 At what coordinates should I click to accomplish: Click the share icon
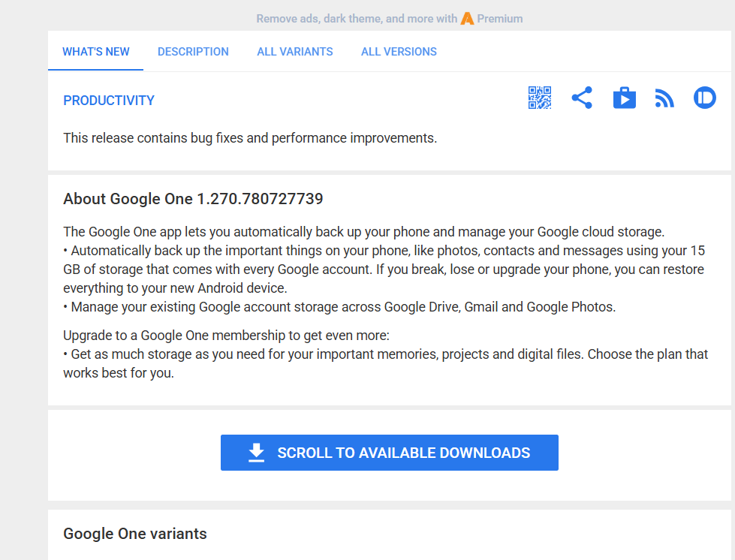click(582, 98)
